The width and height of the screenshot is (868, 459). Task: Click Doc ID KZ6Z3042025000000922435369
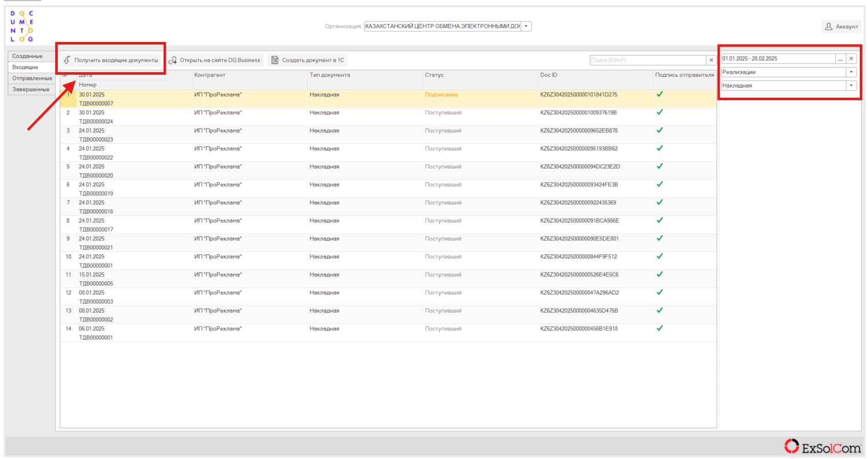[x=578, y=203]
